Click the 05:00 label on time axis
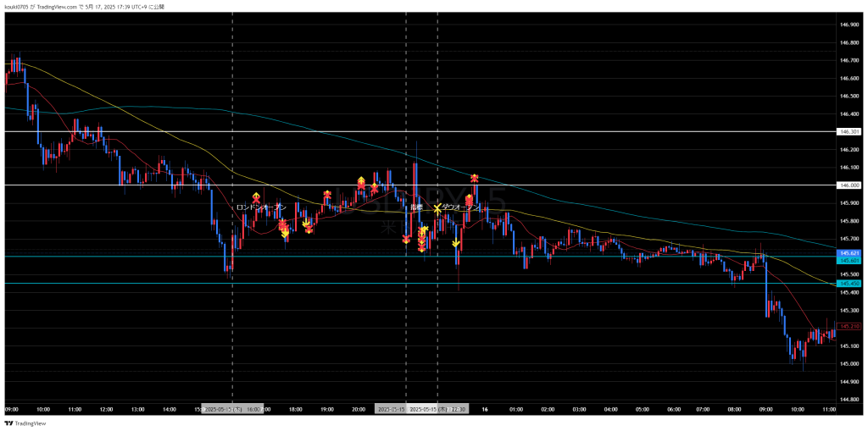The image size is (868, 431). (x=642, y=409)
